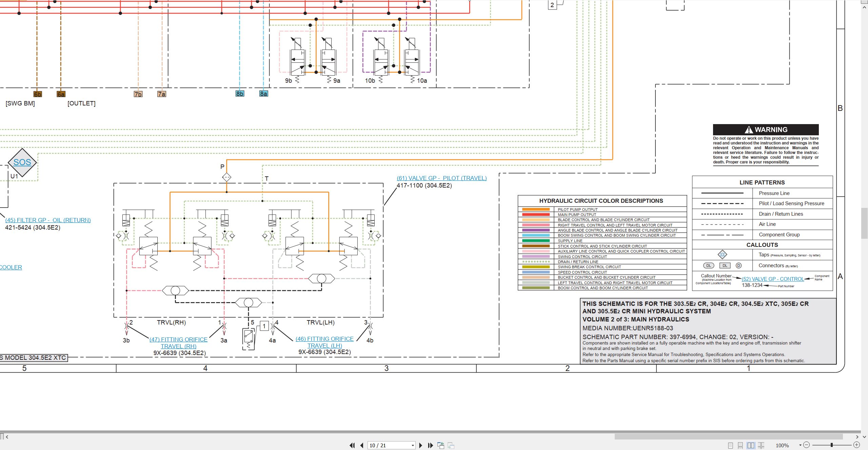
Task: Click the 6b brown port label
Action: click(x=38, y=94)
